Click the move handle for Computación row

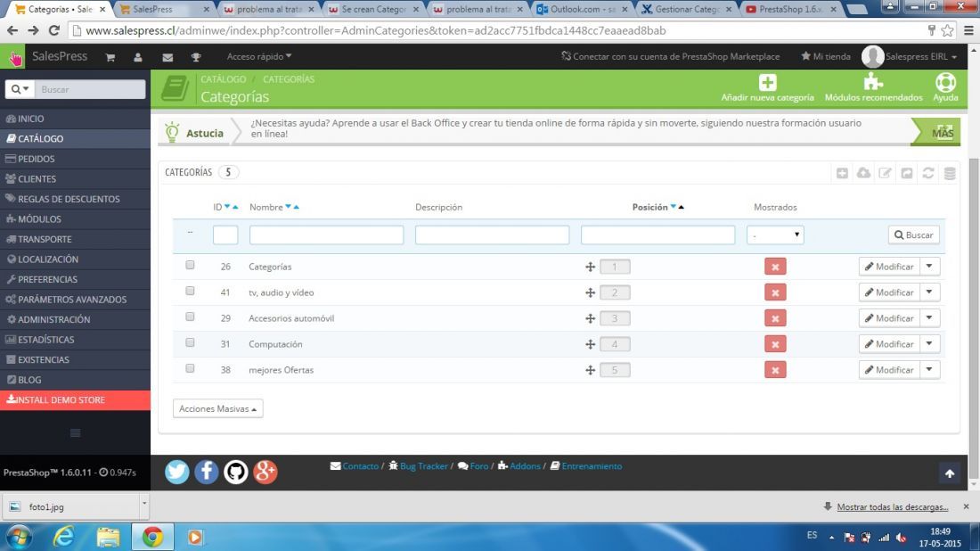click(590, 345)
